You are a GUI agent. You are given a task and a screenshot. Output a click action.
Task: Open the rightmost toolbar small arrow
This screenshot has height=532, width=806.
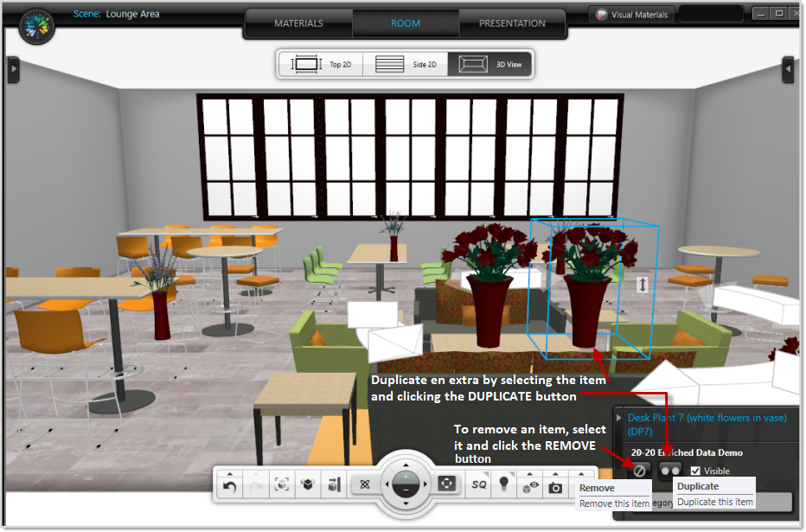pos(581,474)
